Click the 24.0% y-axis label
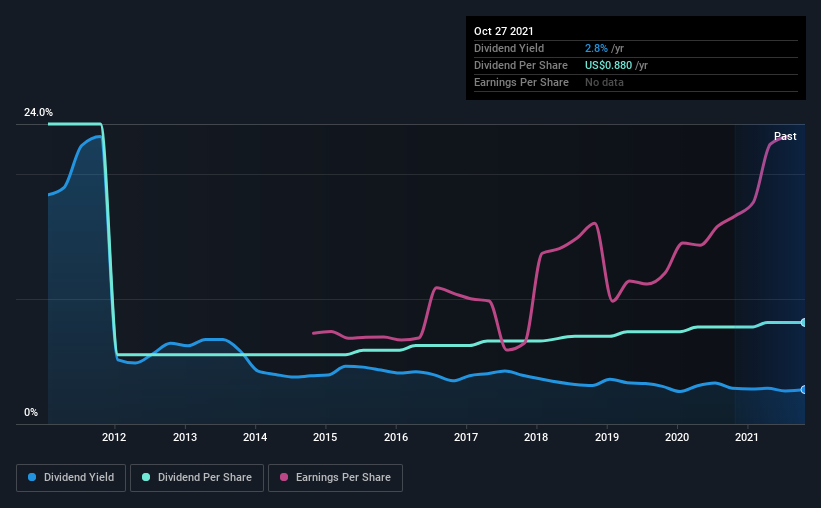 (39, 113)
